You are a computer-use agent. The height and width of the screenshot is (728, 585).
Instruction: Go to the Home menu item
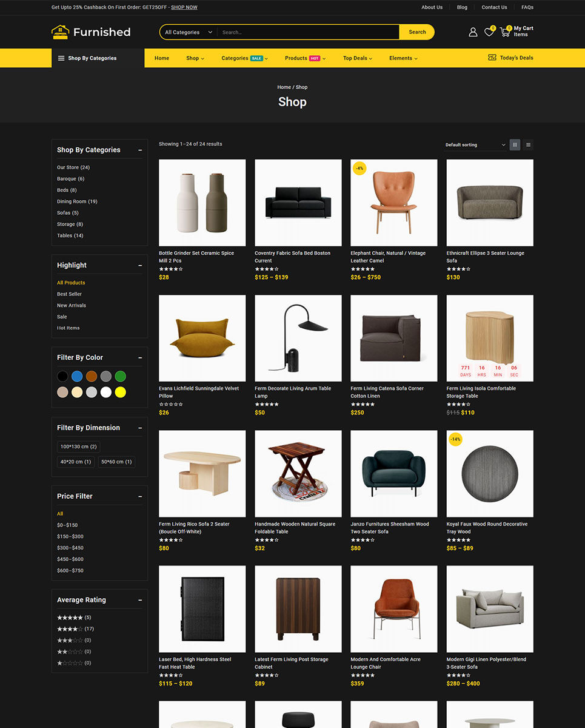(x=162, y=58)
